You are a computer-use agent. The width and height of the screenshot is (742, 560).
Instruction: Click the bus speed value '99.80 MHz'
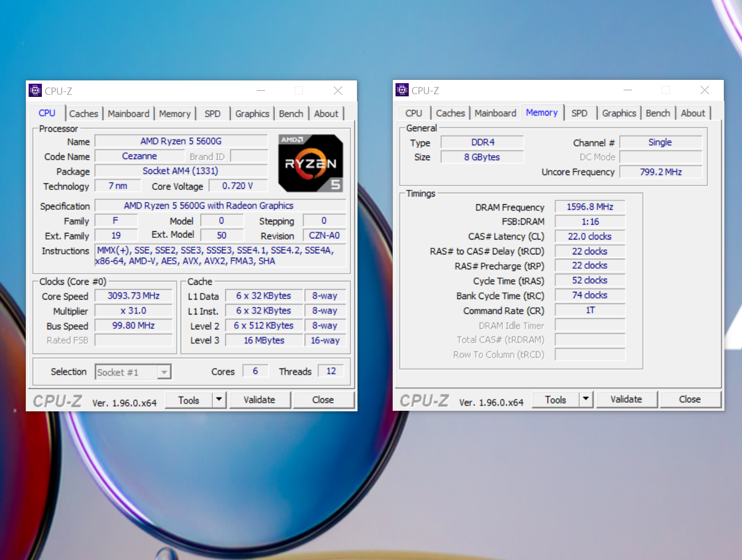coord(134,326)
